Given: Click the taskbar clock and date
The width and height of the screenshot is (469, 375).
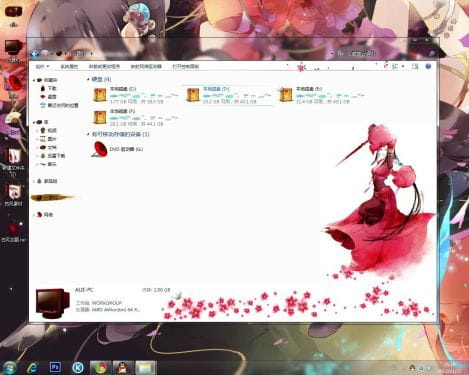Looking at the screenshot, I should pos(450,368).
